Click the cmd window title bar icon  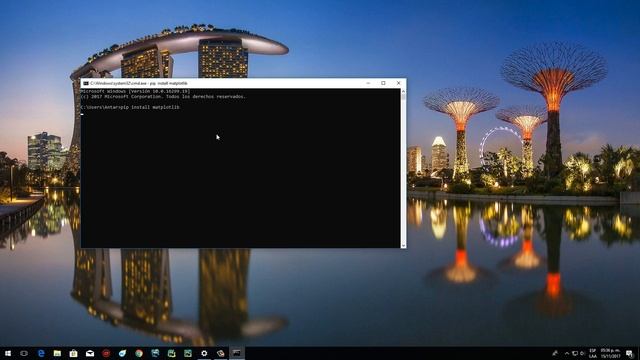[x=86, y=83]
